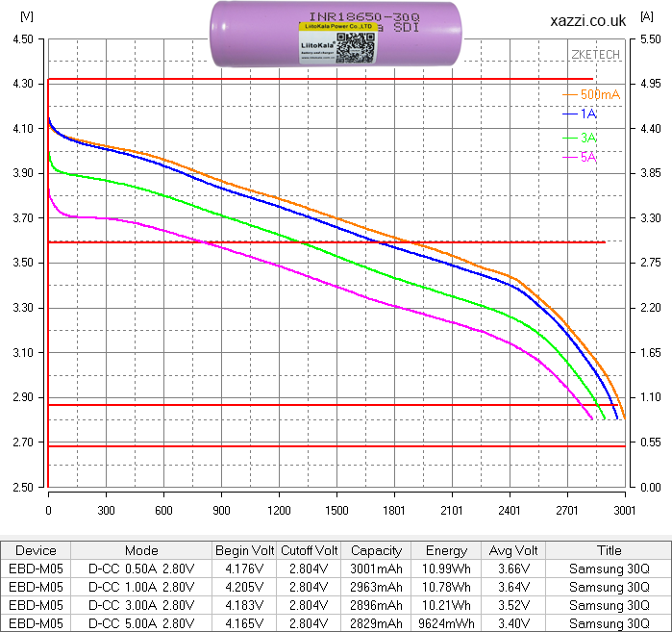
Task: Click the Capacity column header
Action: [376, 550]
